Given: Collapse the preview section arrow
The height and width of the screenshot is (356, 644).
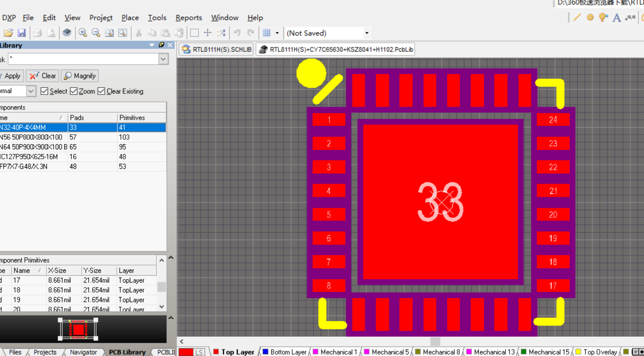Looking at the screenshot, I should [171, 318].
